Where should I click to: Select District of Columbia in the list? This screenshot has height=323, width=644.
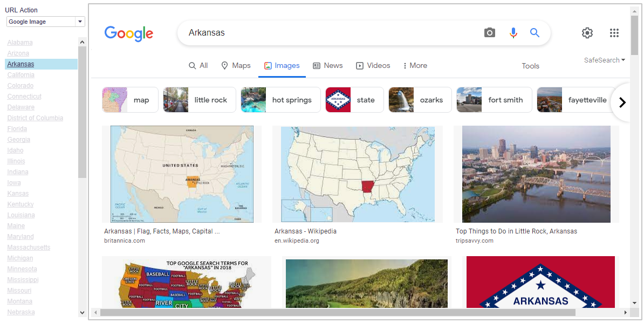35,118
